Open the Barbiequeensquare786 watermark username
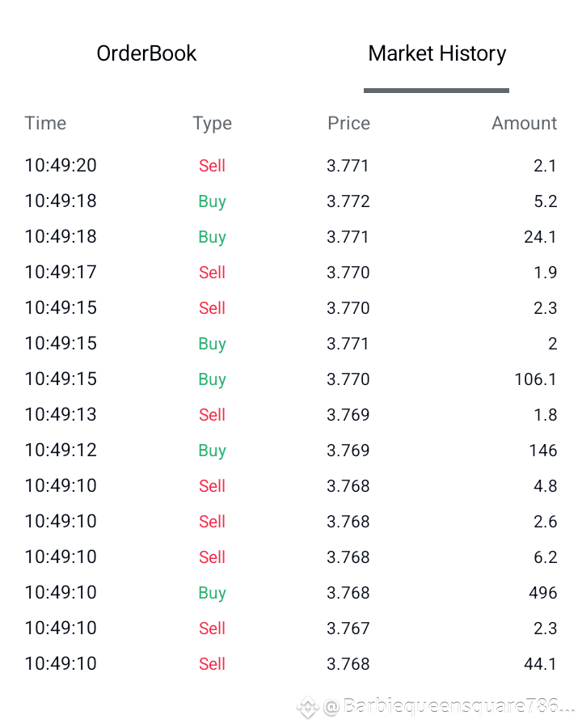 (x=449, y=706)
